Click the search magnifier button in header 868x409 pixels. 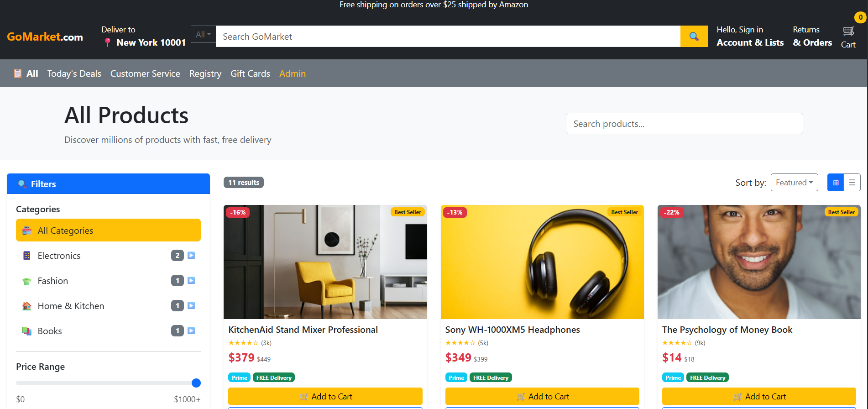(x=694, y=37)
